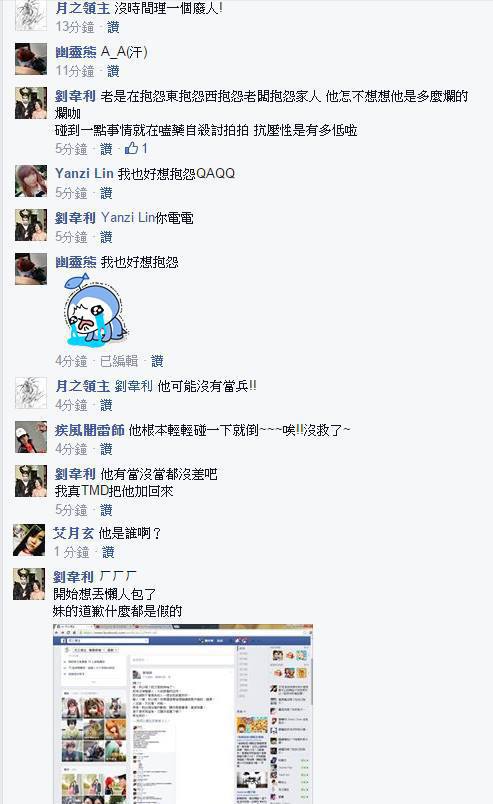This screenshot has width=493, height=804.
Task: Open the crying blue shark sticker
Action: click(95, 309)
